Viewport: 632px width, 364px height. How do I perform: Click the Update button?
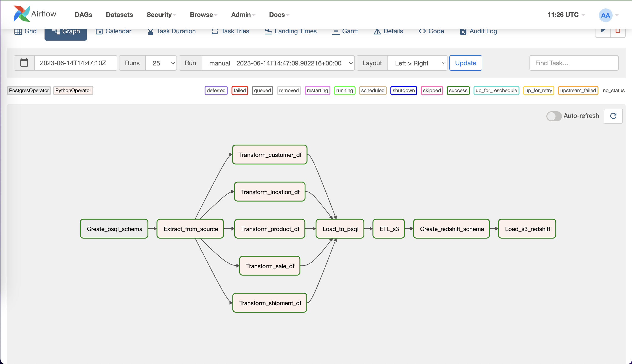tap(465, 63)
